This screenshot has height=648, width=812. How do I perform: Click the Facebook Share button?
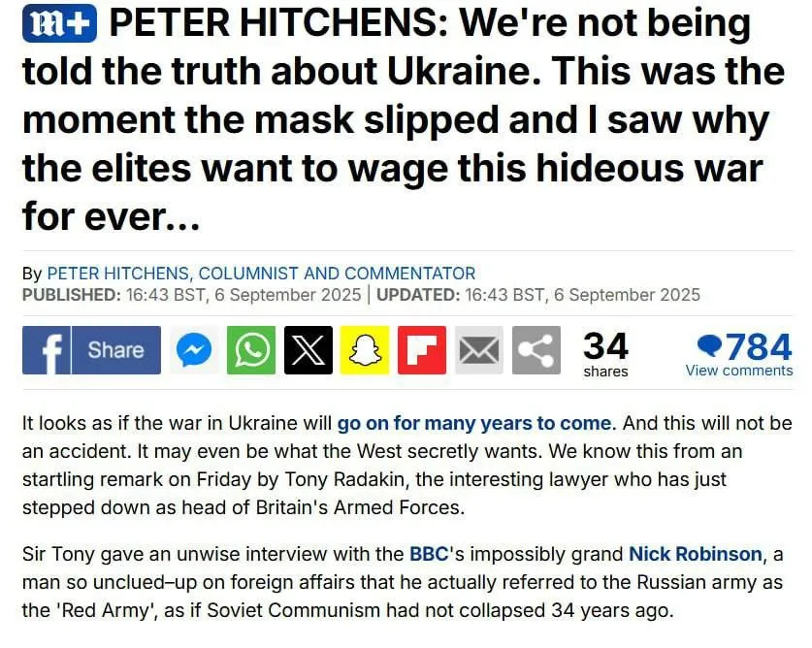pos(116,350)
